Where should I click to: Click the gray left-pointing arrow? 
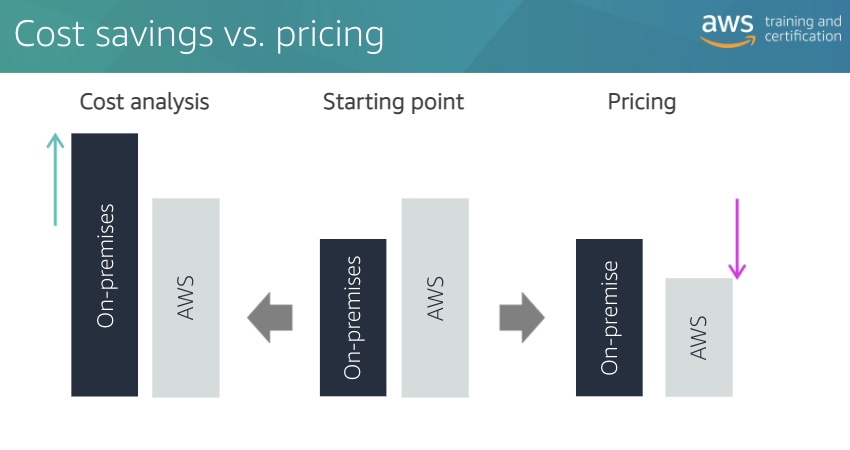[x=270, y=318]
